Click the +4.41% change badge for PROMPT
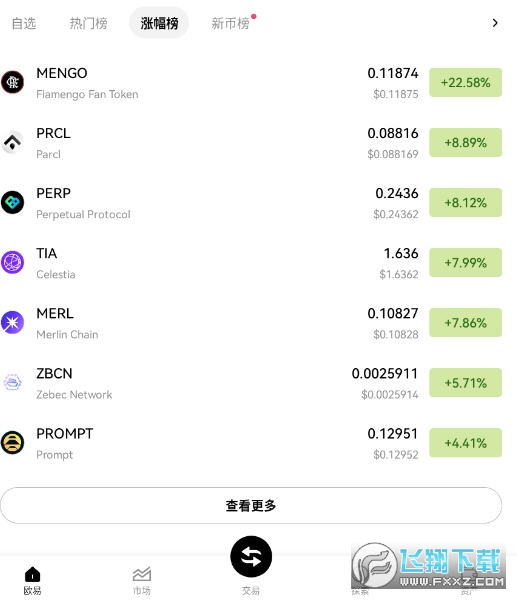The height and width of the screenshot is (601, 517). (x=465, y=443)
